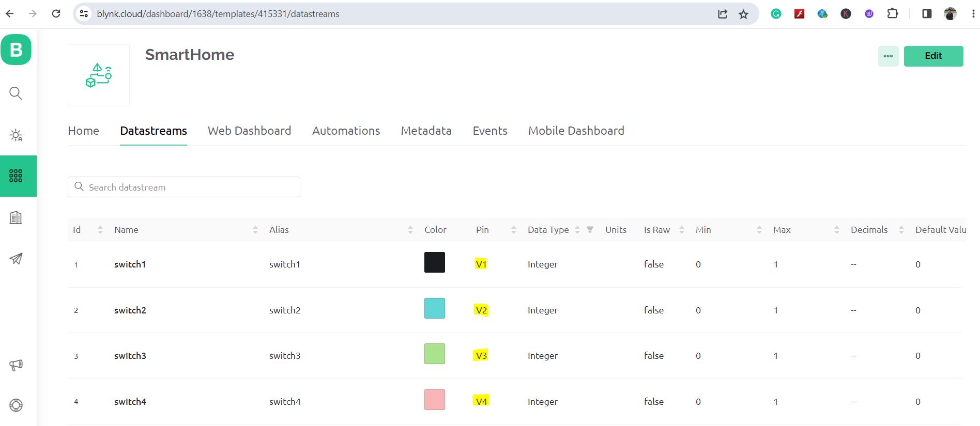Go to the Mobile Dashboard tab
Viewport: 980px width, 426px height.
(x=576, y=131)
